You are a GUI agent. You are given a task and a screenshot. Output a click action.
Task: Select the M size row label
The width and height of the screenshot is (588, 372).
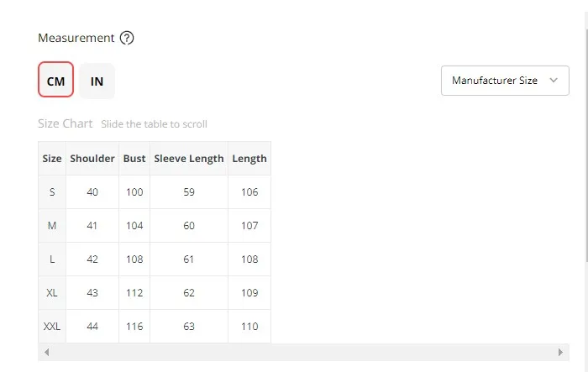pyautogui.click(x=52, y=225)
